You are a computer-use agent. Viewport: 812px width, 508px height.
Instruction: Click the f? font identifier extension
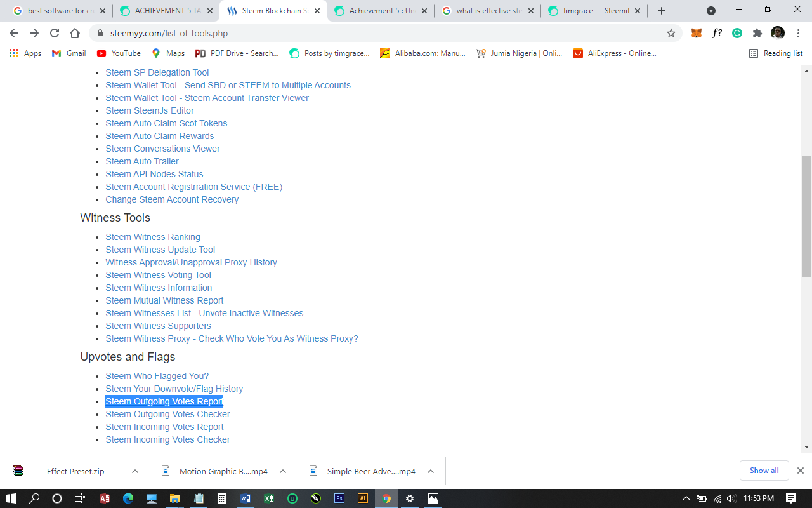coord(717,32)
